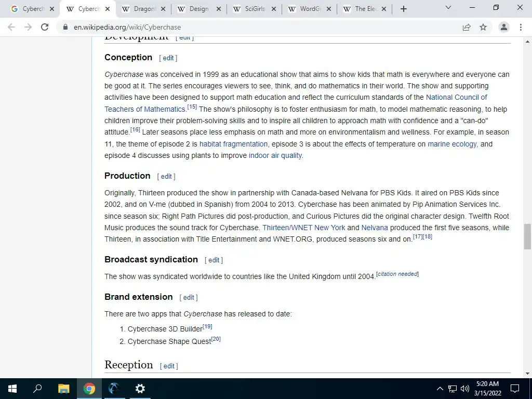The height and width of the screenshot is (399, 532).
Task: Click the scrollbar up arrow
Action: point(527,42)
